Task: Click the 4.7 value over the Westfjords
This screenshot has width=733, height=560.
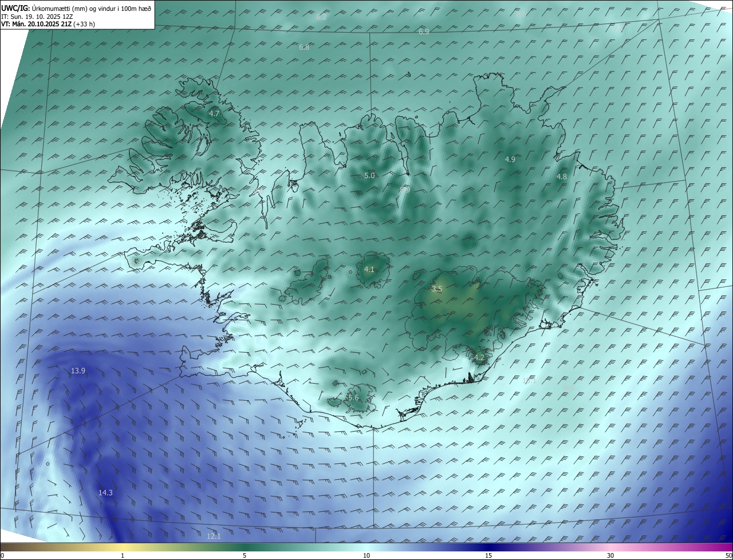Action: [x=214, y=114]
